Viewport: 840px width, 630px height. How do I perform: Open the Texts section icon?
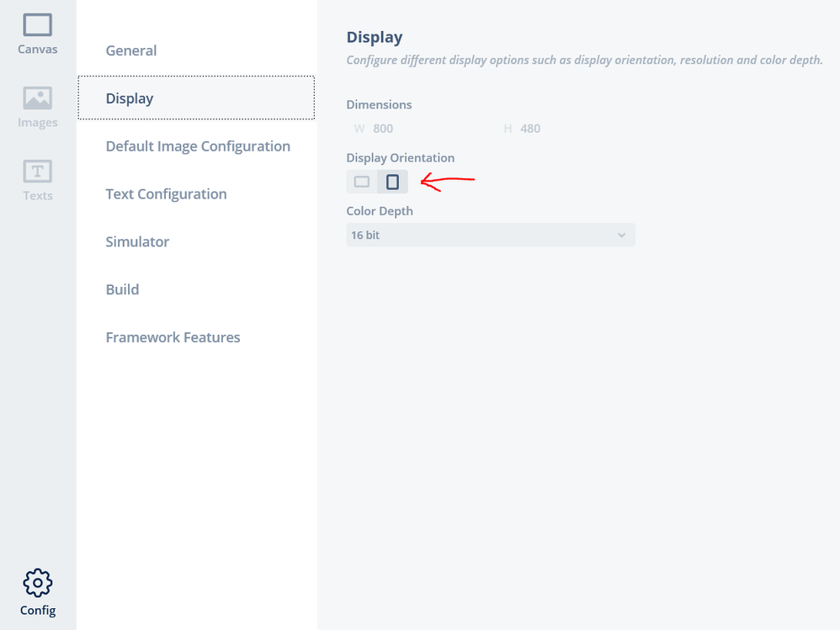point(38,172)
